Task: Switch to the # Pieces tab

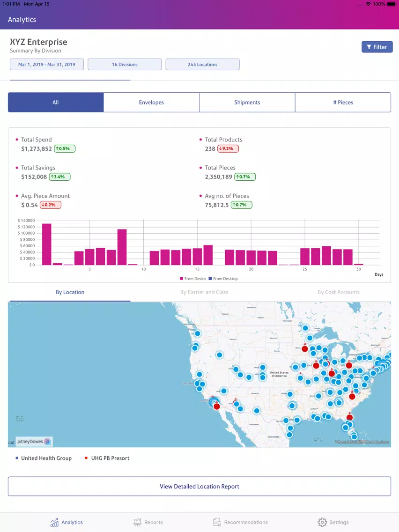Action: point(343,102)
